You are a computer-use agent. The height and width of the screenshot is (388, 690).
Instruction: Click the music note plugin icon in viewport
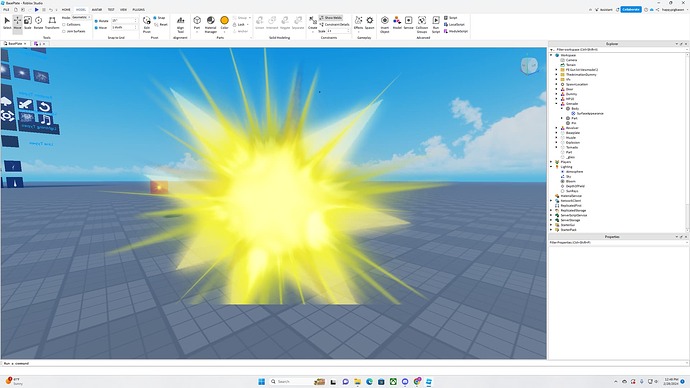tap(45, 120)
